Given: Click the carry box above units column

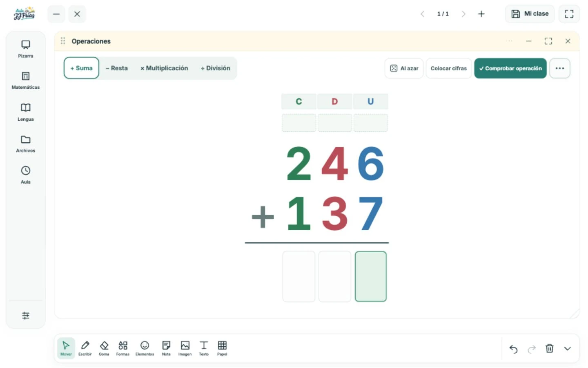Looking at the screenshot, I should coord(371,123).
